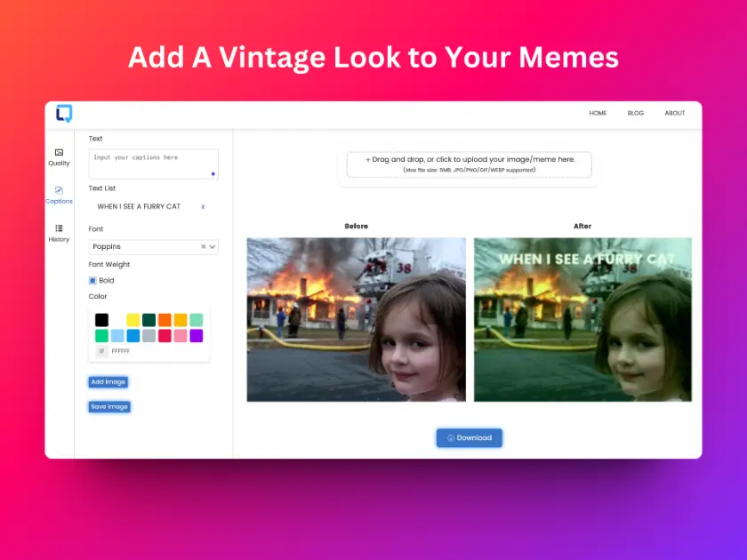Clear the Poppins font using the X icon
Viewport: 747px width, 560px height.
204,246
